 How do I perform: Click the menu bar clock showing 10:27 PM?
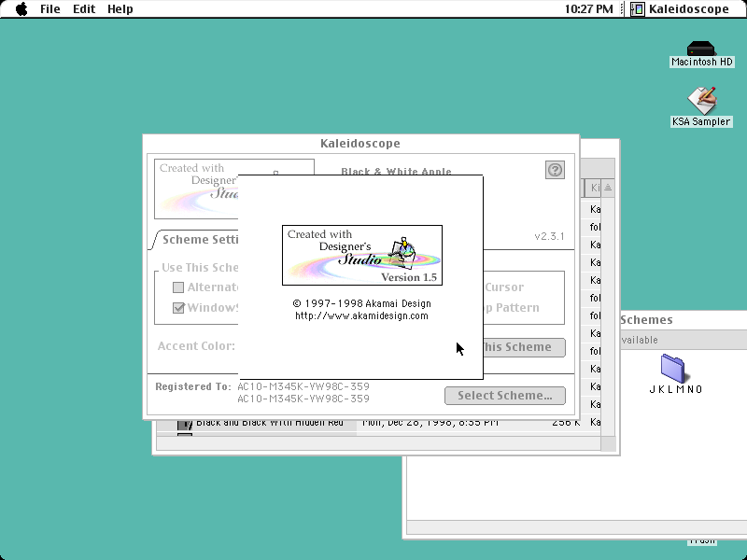pyautogui.click(x=589, y=9)
